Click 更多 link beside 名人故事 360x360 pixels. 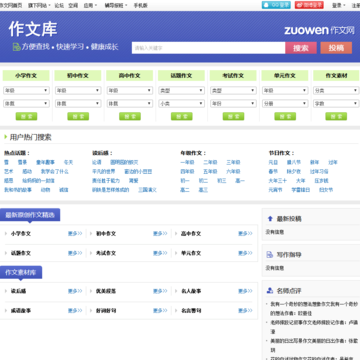(x=245, y=291)
